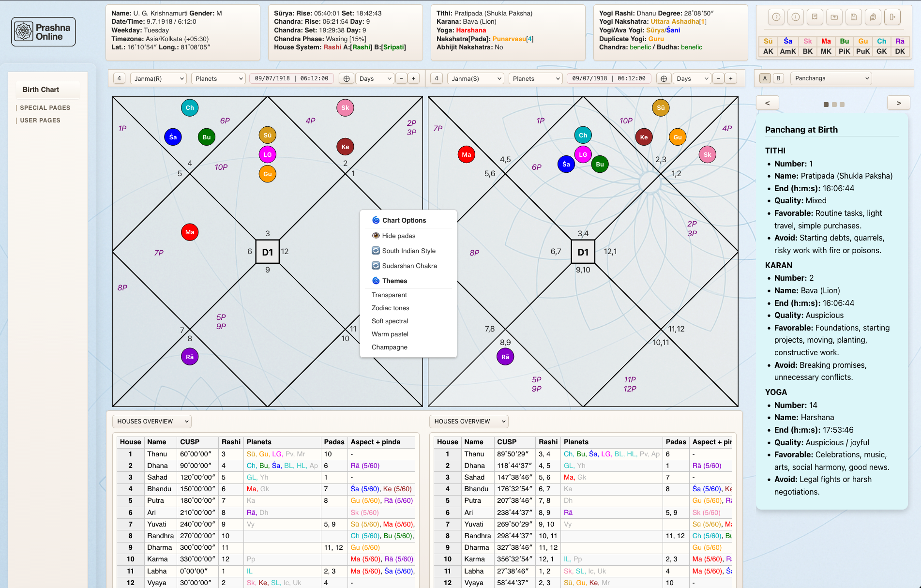The image size is (921, 588).
Task: Open the chat comments icon
Action: [x=873, y=17]
